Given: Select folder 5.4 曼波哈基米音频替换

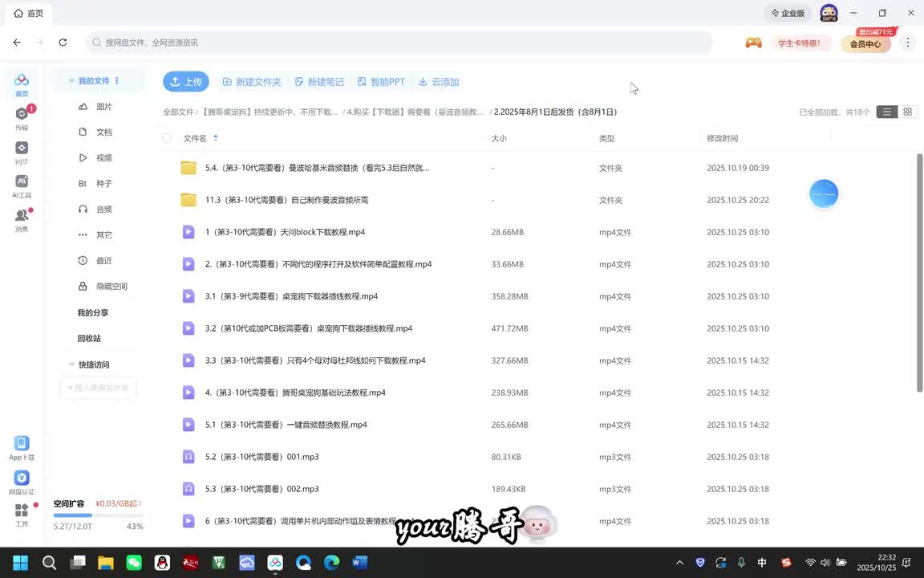Looking at the screenshot, I should pos(317,168).
